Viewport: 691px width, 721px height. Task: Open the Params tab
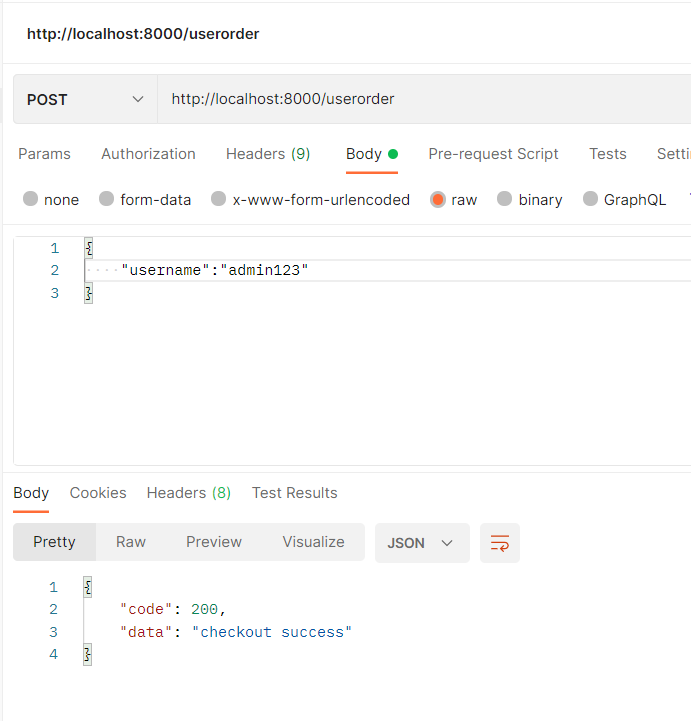(x=44, y=154)
